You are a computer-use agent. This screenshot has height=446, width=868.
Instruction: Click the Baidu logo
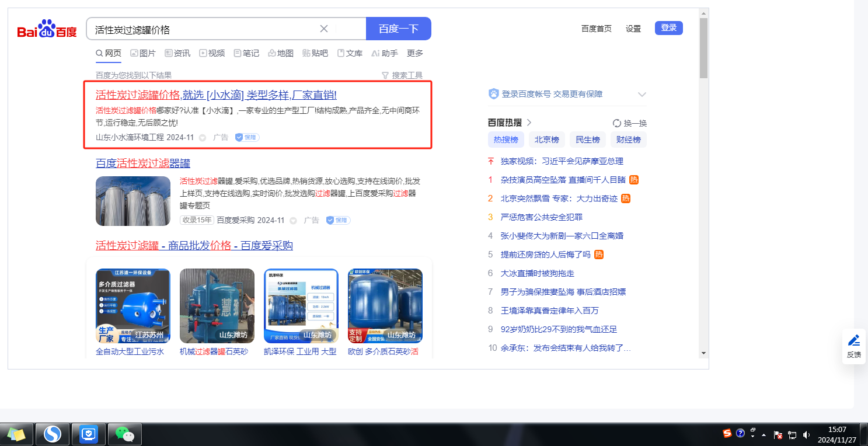coord(47,29)
